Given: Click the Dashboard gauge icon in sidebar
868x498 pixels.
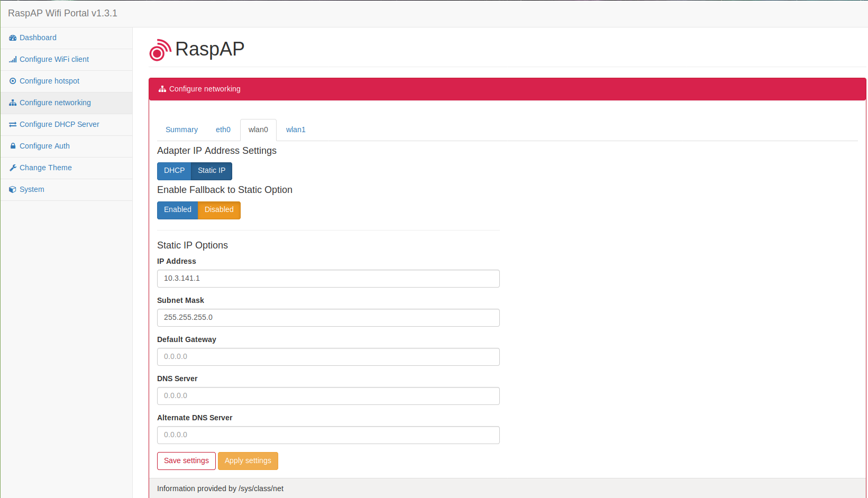Looking at the screenshot, I should 13,38.
